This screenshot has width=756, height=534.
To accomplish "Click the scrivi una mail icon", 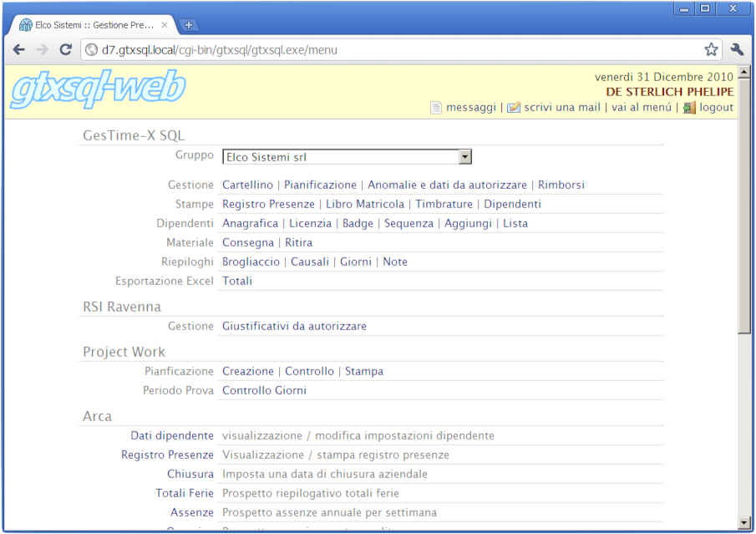I will (514, 108).
